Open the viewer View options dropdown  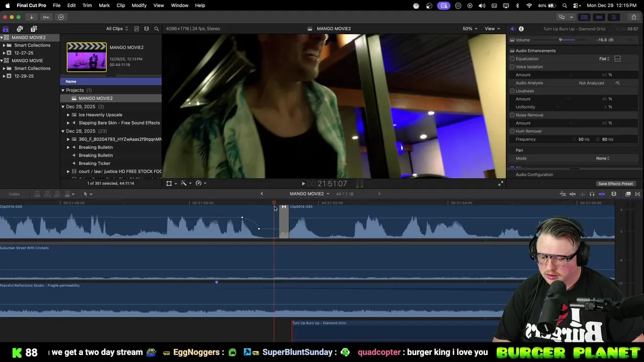(x=492, y=29)
